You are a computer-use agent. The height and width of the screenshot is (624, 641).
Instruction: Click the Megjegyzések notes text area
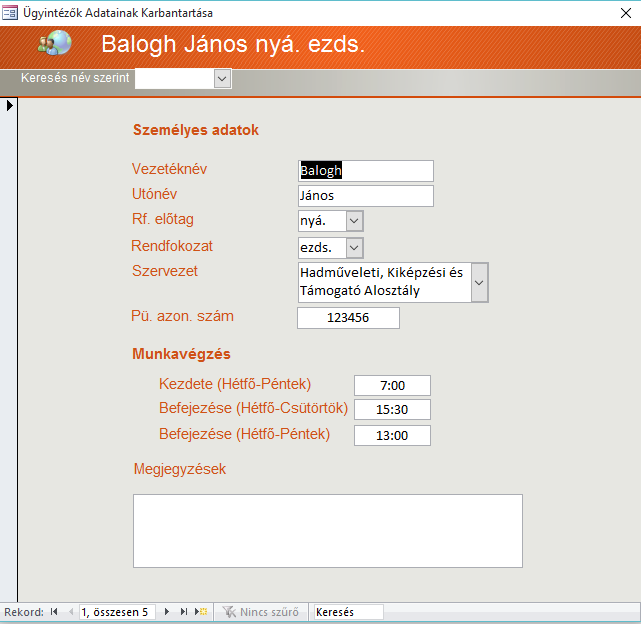pos(328,530)
